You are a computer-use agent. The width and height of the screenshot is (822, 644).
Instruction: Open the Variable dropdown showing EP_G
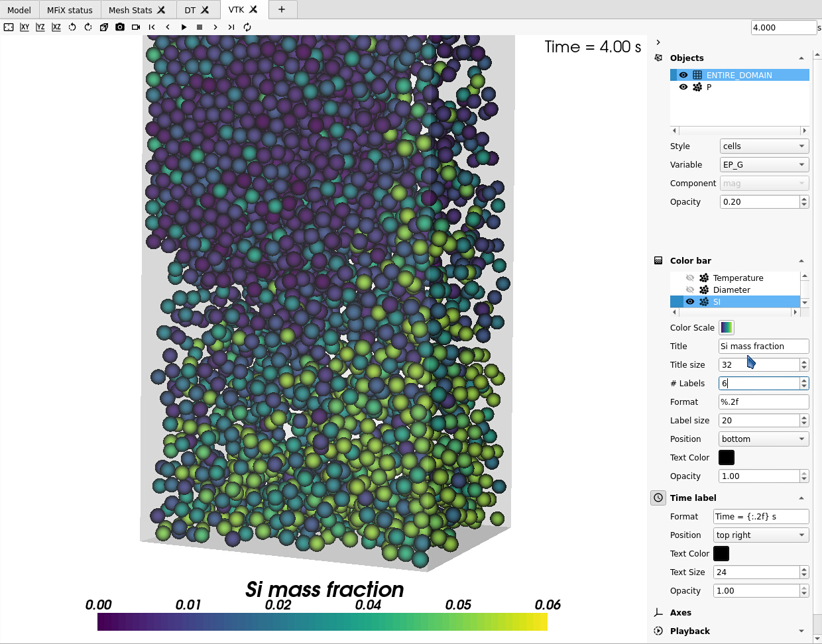click(x=764, y=164)
